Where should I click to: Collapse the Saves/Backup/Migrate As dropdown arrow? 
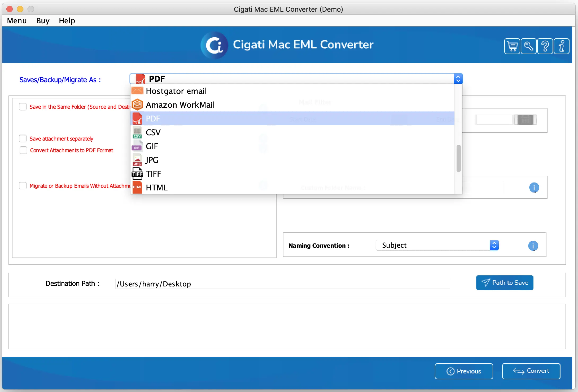(x=458, y=79)
